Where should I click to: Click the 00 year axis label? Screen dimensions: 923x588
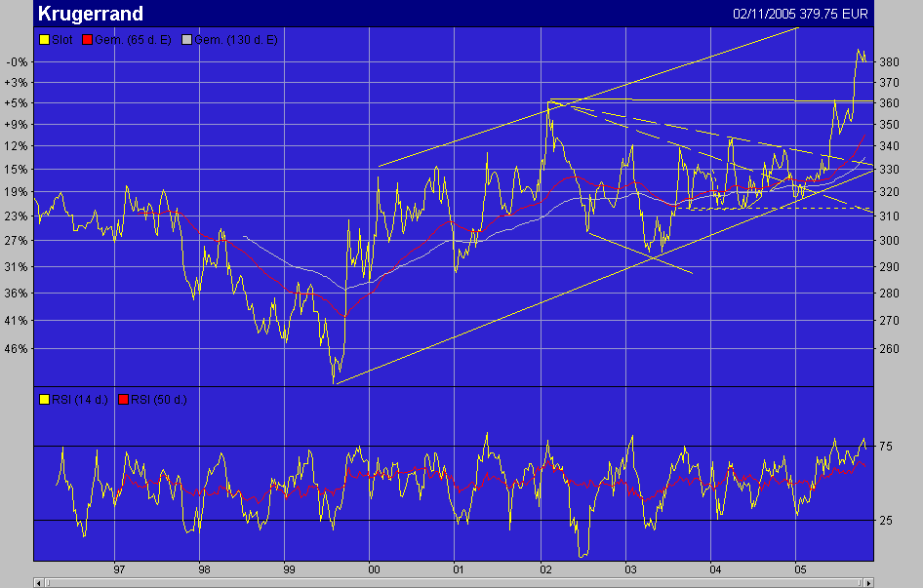(374, 569)
